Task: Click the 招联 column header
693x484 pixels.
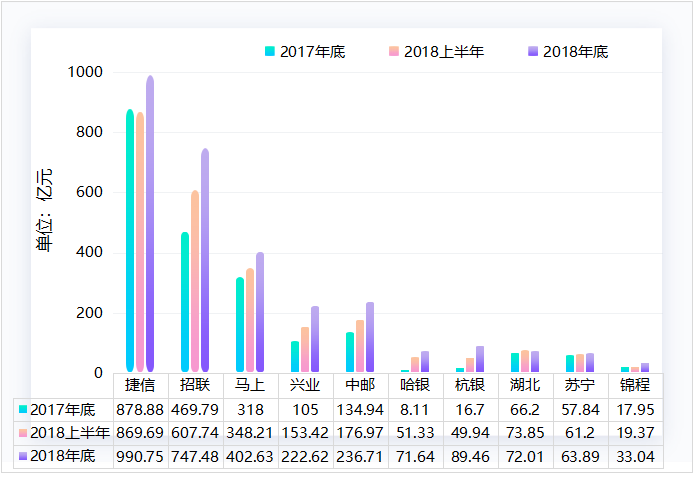Action: click(x=195, y=385)
